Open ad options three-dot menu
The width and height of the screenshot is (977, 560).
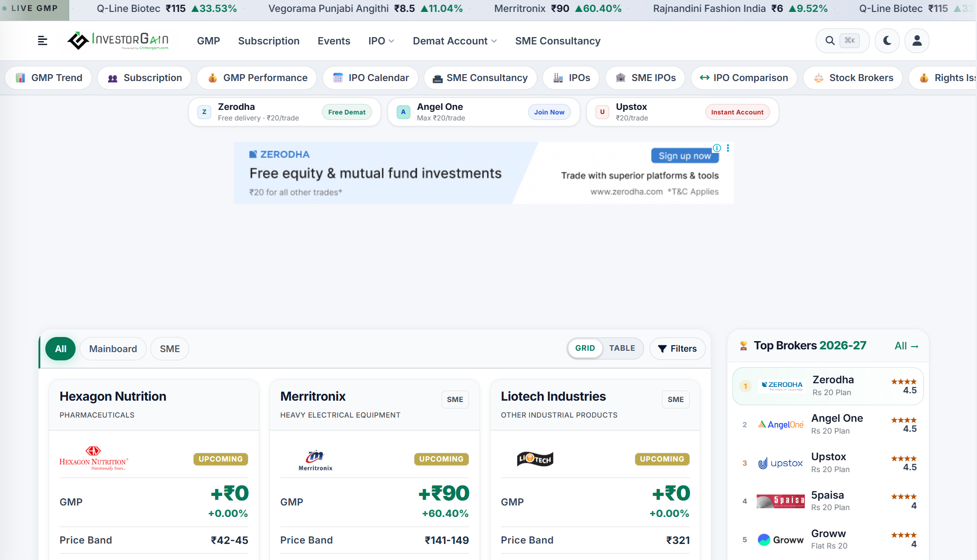click(x=728, y=148)
